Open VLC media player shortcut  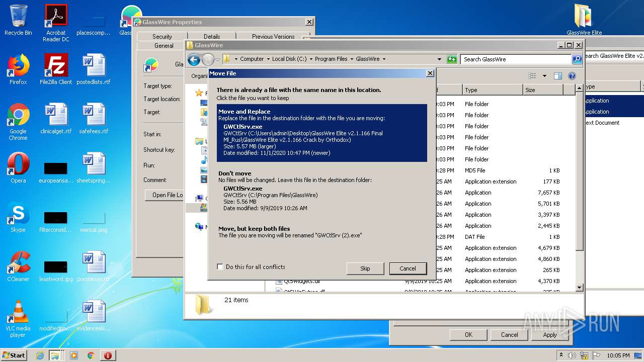pos(18,319)
